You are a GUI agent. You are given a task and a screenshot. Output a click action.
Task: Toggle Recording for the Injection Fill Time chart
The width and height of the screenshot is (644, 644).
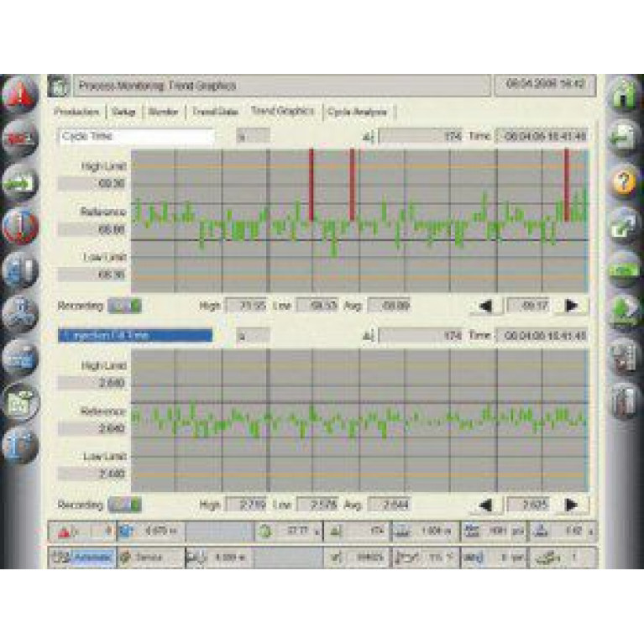[x=125, y=505]
